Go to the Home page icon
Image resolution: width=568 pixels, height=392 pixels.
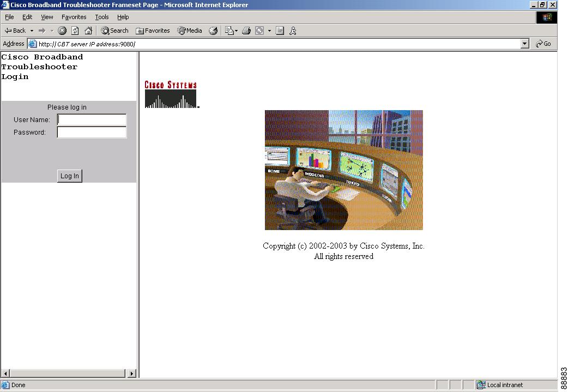click(x=88, y=31)
